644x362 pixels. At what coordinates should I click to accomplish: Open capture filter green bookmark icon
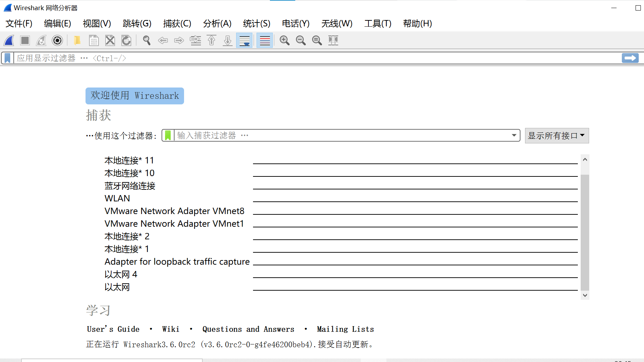coord(168,135)
